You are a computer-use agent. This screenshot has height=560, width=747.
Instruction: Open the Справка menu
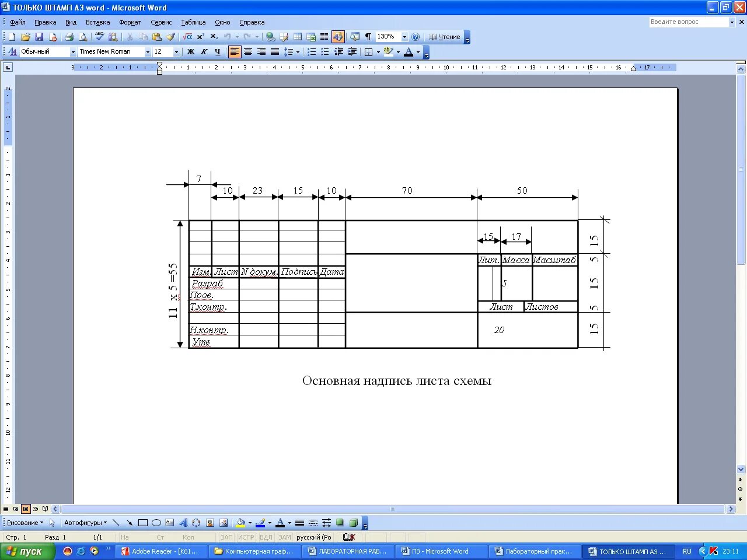click(x=252, y=22)
